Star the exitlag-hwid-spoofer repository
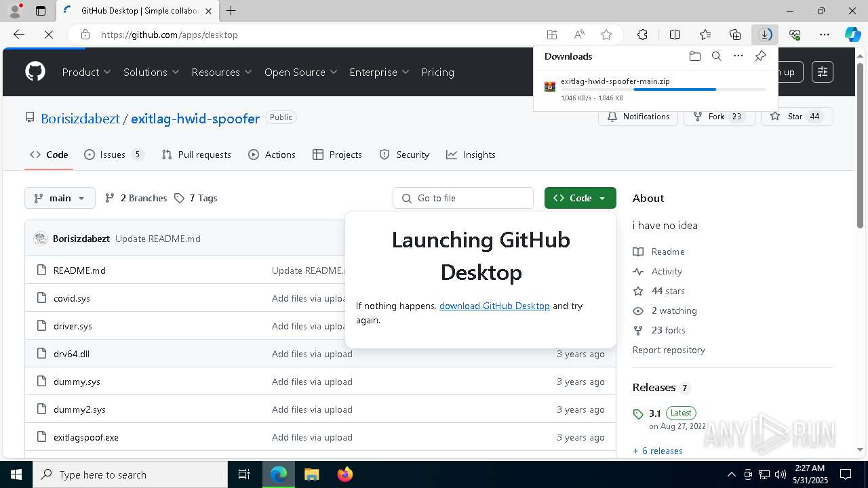Viewport: 868px width, 488px height. (x=797, y=117)
